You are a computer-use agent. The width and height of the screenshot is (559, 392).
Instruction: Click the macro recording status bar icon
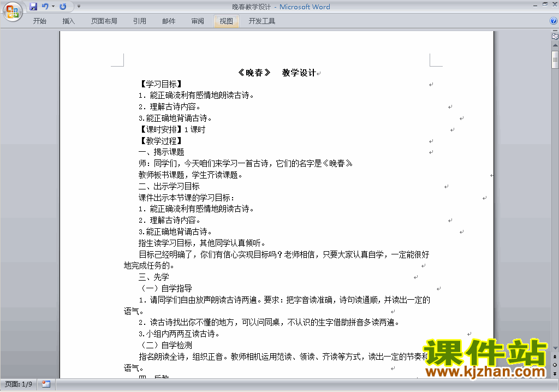pos(46,384)
